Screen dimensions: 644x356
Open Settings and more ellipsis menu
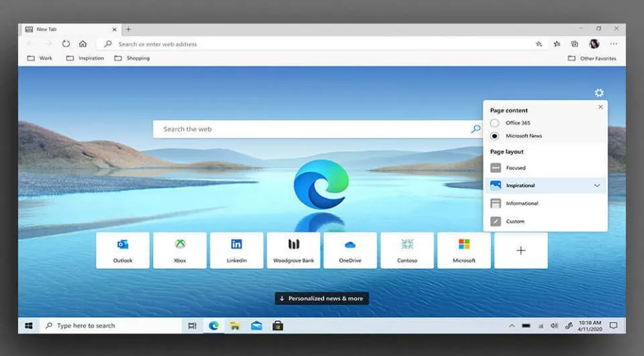coord(614,44)
